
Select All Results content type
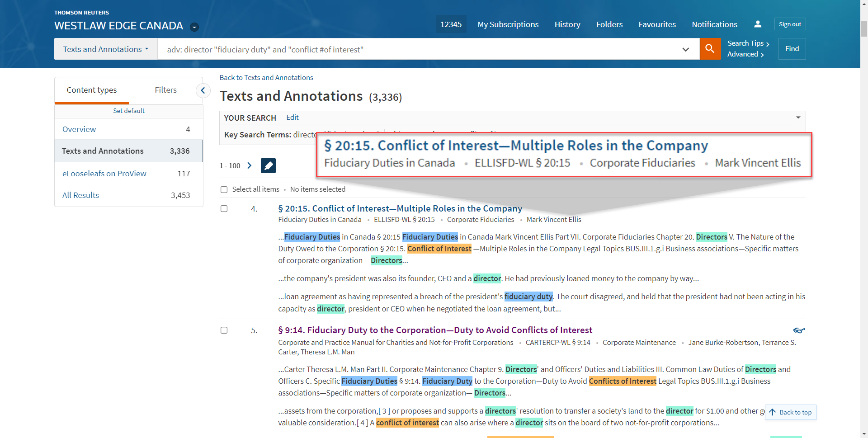pos(129,195)
